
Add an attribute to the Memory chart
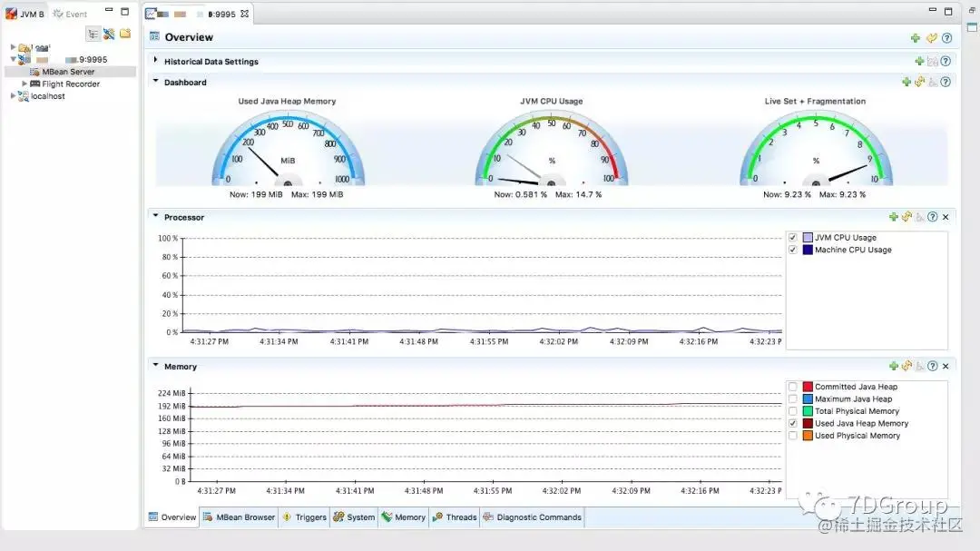click(x=894, y=367)
